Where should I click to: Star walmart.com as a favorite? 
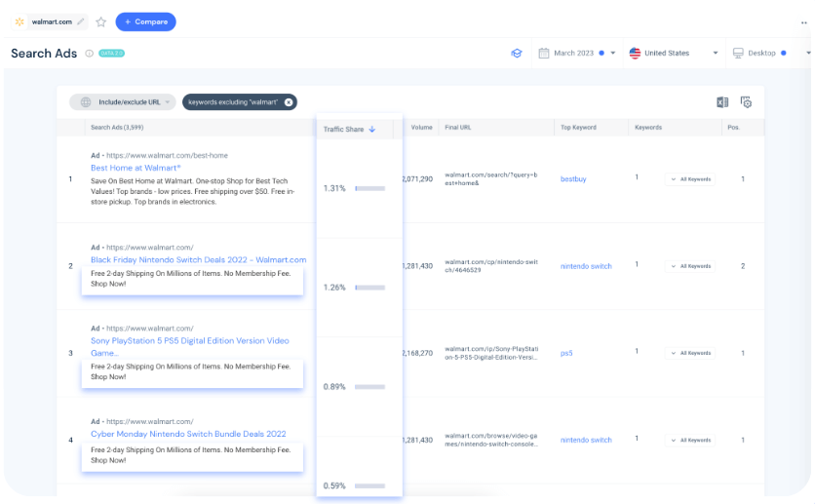click(100, 21)
